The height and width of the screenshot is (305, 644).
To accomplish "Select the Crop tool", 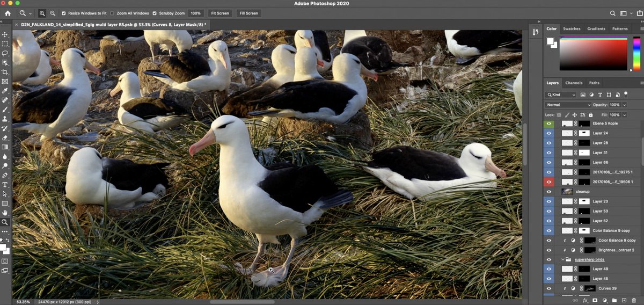I will (5, 72).
